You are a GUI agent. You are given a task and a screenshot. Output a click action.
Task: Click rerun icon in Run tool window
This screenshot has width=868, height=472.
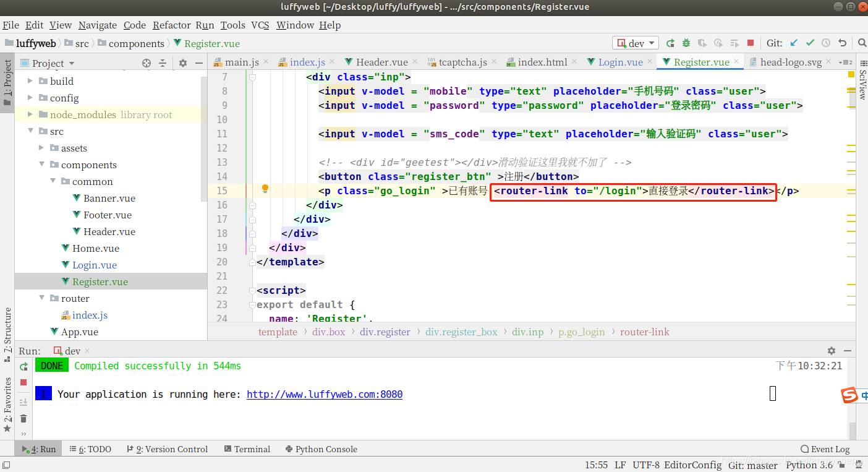click(x=23, y=367)
